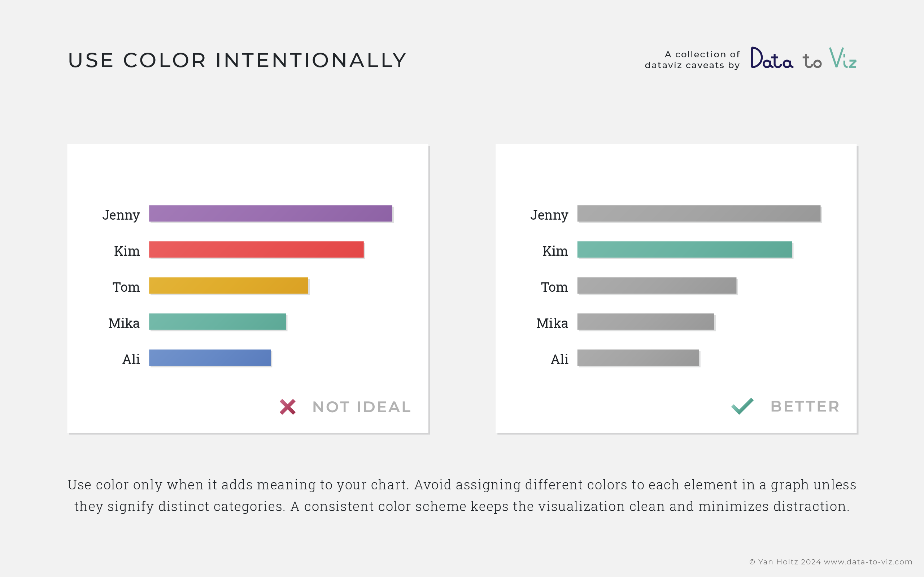Click the Jenny label in left chart
This screenshot has height=577, width=924.
tap(121, 215)
